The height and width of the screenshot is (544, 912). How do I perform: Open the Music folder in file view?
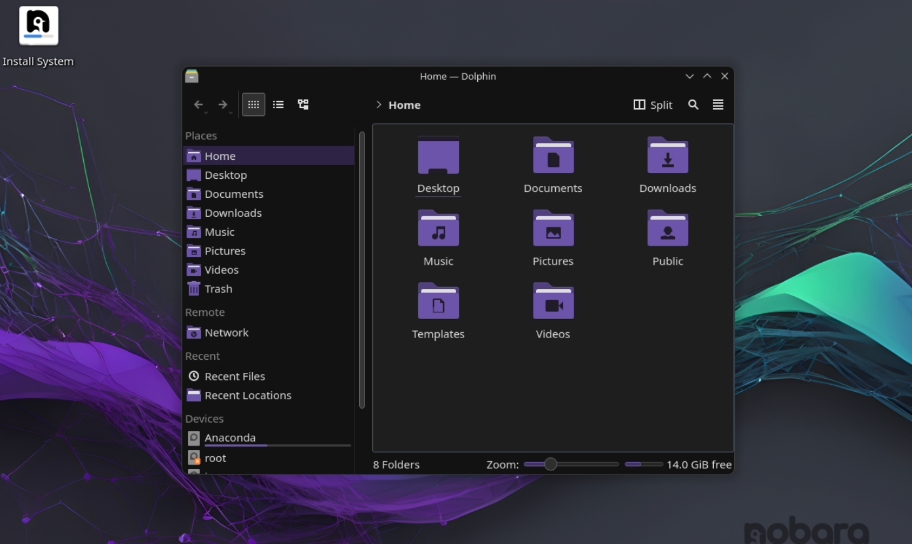[x=438, y=230]
